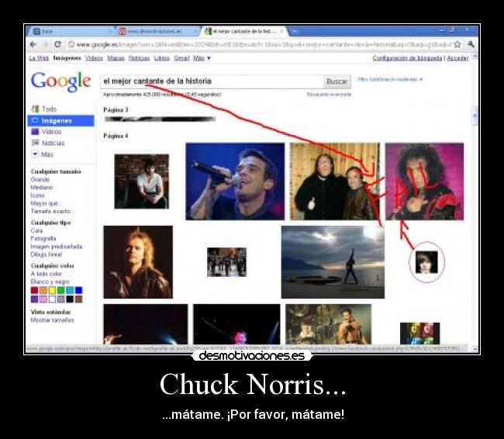Open Configuración de búsqueda link
504x439 pixels.
[x=407, y=58]
